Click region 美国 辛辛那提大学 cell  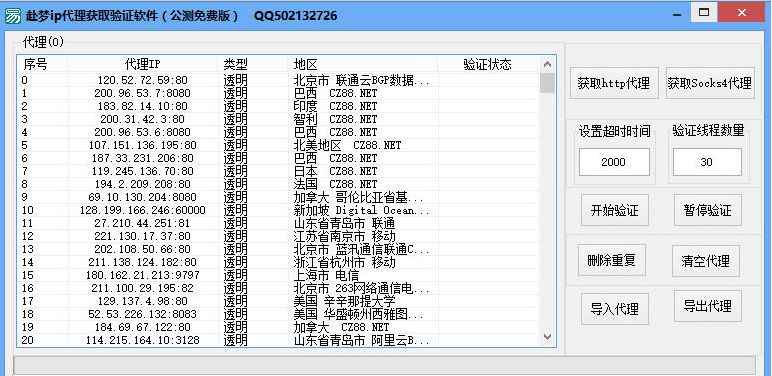(x=344, y=301)
